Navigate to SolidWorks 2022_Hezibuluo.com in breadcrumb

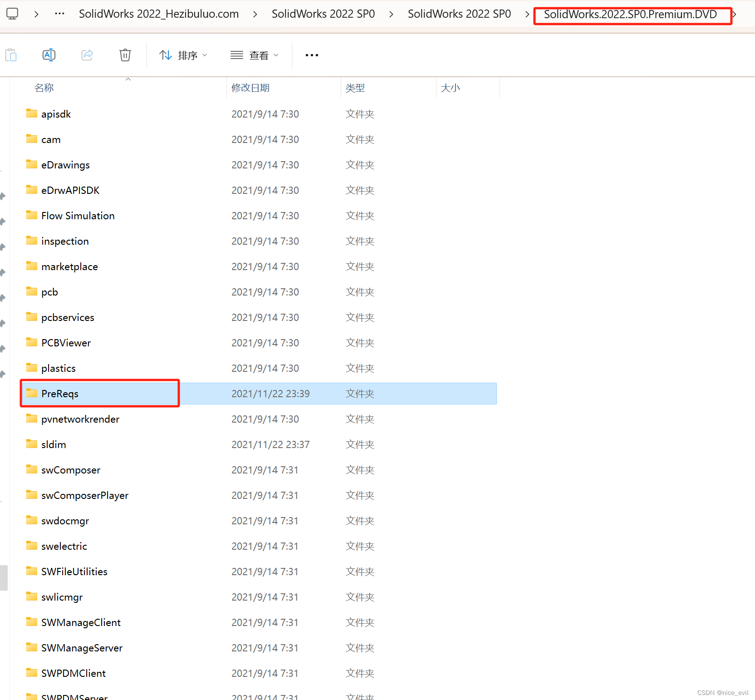coord(159,14)
